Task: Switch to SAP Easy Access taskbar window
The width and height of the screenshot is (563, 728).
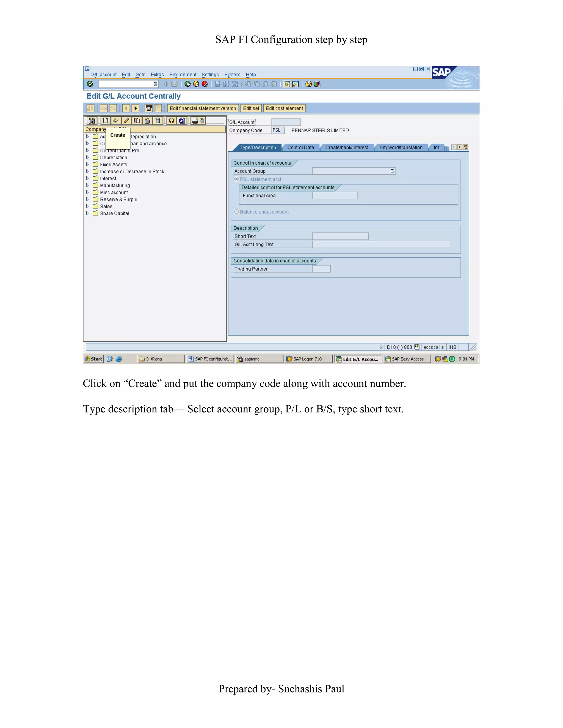Action: (x=407, y=359)
